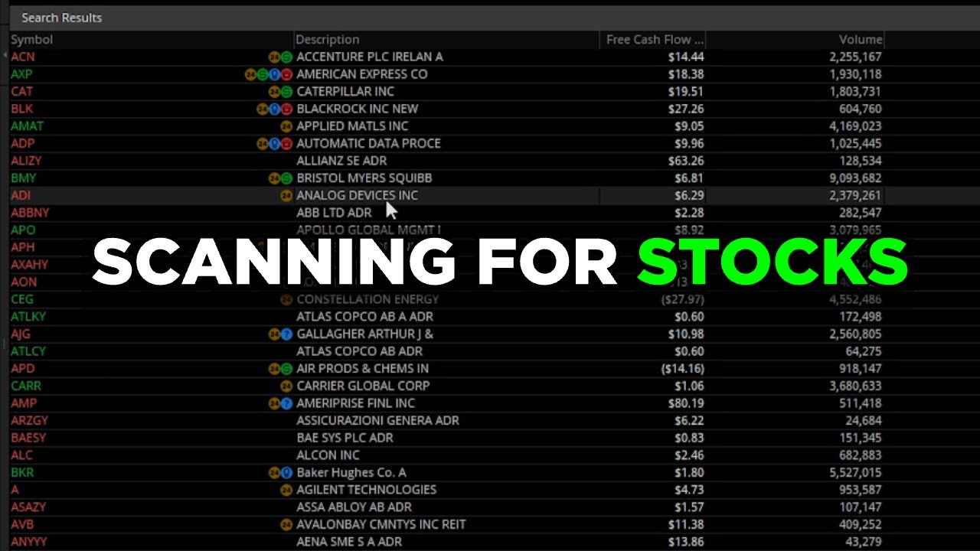Select the BLK symbol
The height and width of the screenshot is (551, 980).
21,109
